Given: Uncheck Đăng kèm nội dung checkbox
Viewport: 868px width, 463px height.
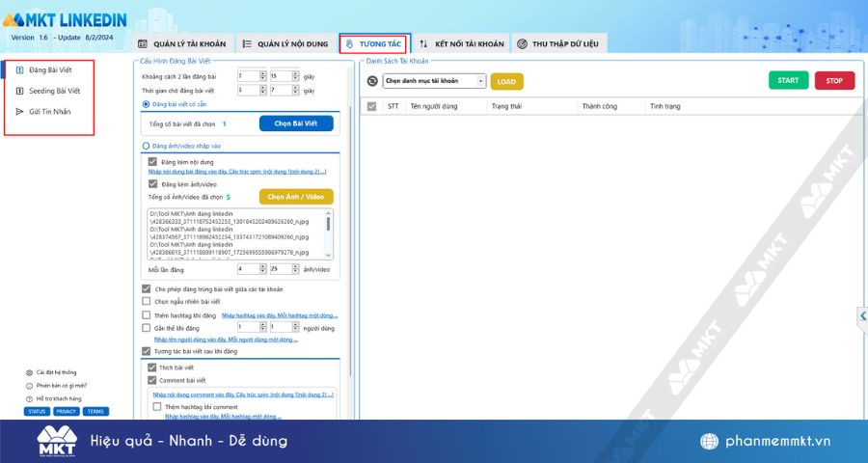Looking at the screenshot, I should pyautogui.click(x=152, y=162).
